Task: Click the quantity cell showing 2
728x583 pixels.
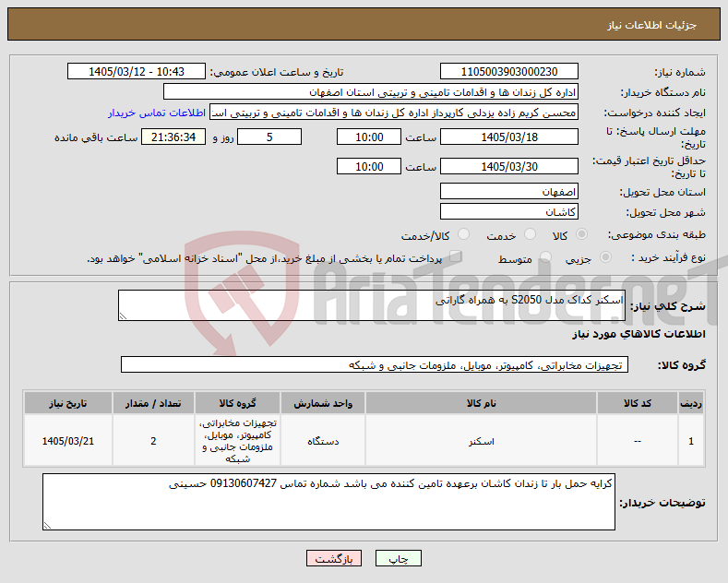Action: (x=153, y=441)
